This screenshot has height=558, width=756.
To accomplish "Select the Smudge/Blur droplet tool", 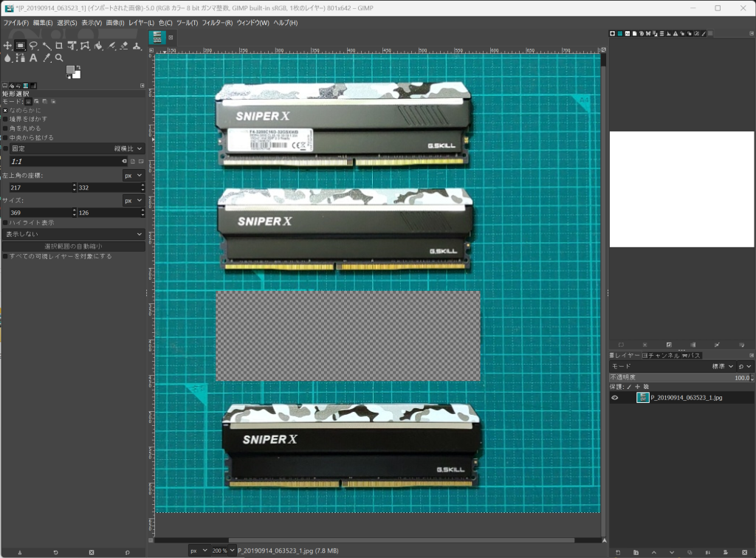I will click(x=7, y=58).
